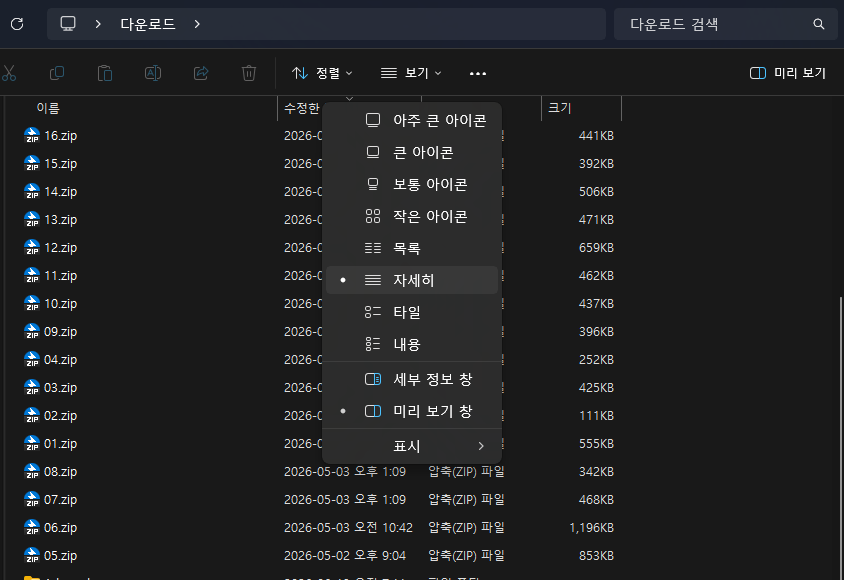844x580 pixels.
Task: Click the Delete trash icon
Action: tap(249, 73)
